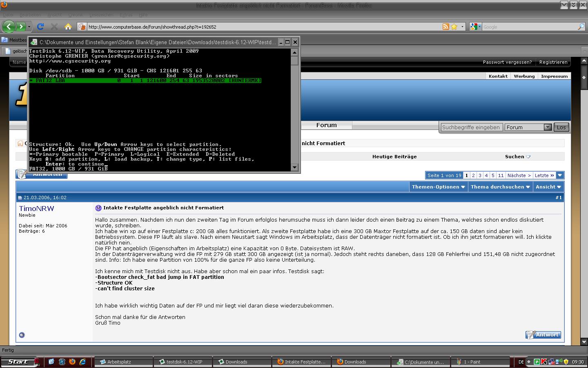Open TimoNRW user profile

pyautogui.click(x=36, y=209)
